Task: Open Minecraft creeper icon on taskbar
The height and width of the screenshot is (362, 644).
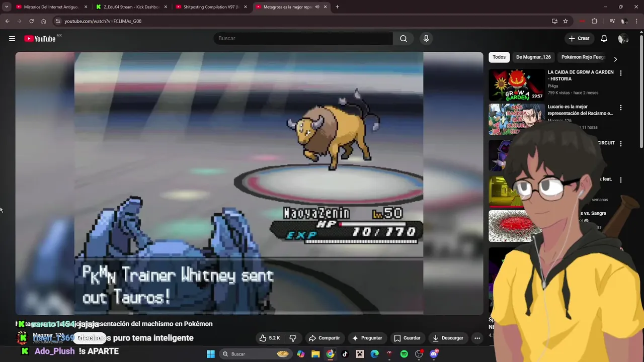Action: 360,354
